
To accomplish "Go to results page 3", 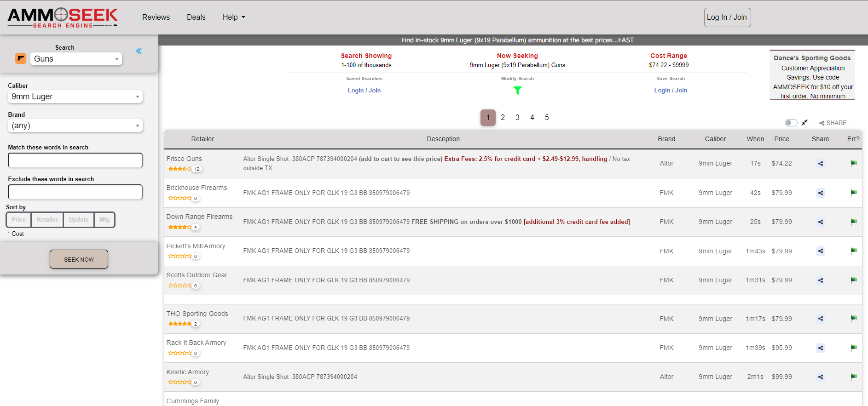I will pyautogui.click(x=517, y=118).
